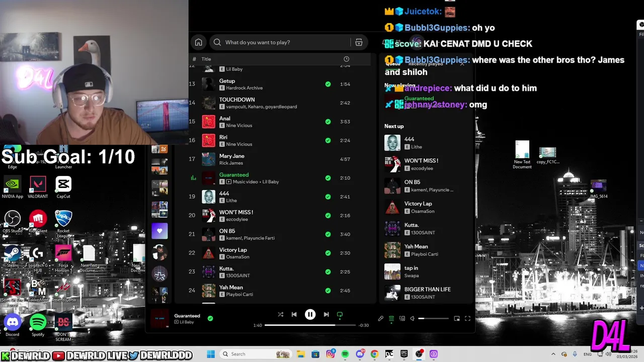Mute Spotify with the speaker icon
The width and height of the screenshot is (644, 362).
(413, 318)
